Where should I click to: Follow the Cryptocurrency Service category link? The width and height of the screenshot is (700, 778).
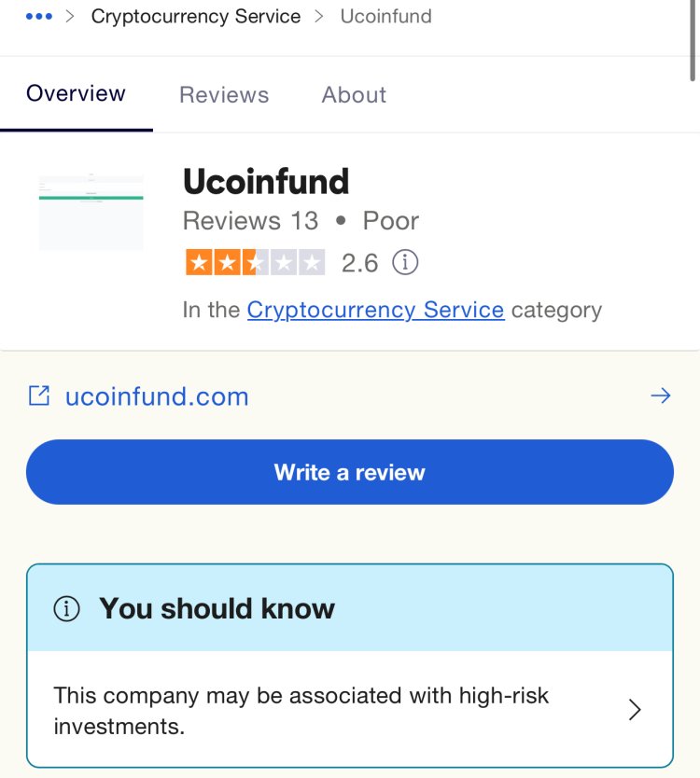(x=376, y=310)
